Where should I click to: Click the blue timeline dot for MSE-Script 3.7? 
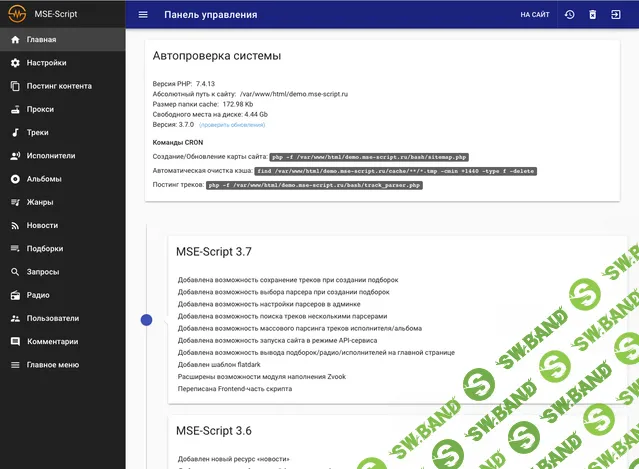pyautogui.click(x=146, y=320)
